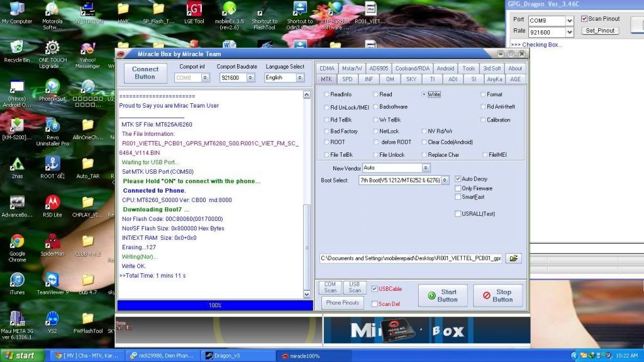Browse for firmware file folder icon

513,258
